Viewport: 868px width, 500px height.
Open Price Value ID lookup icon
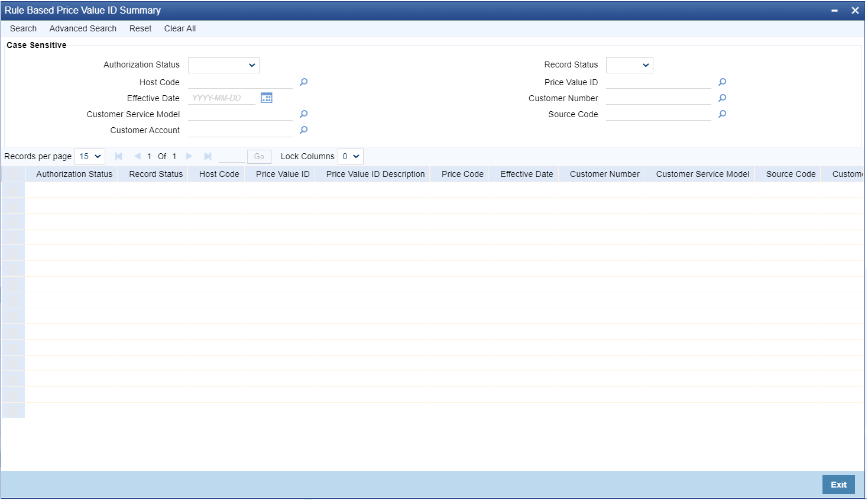[x=722, y=82]
